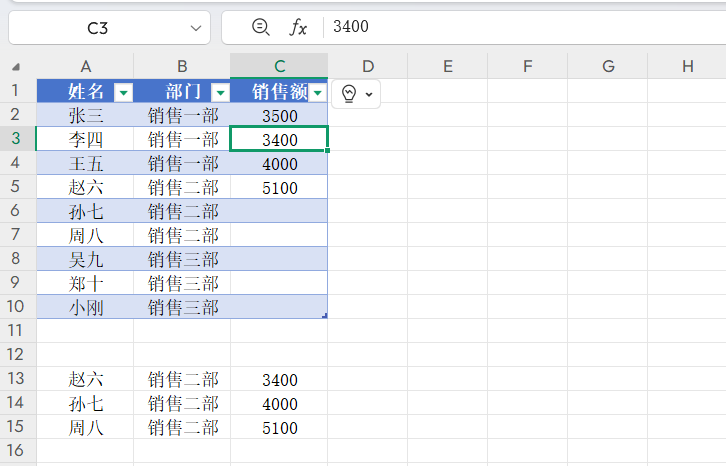Click the formula bar showing 3400
The height and width of the screenshot is (466, 726).
[520, 27]
